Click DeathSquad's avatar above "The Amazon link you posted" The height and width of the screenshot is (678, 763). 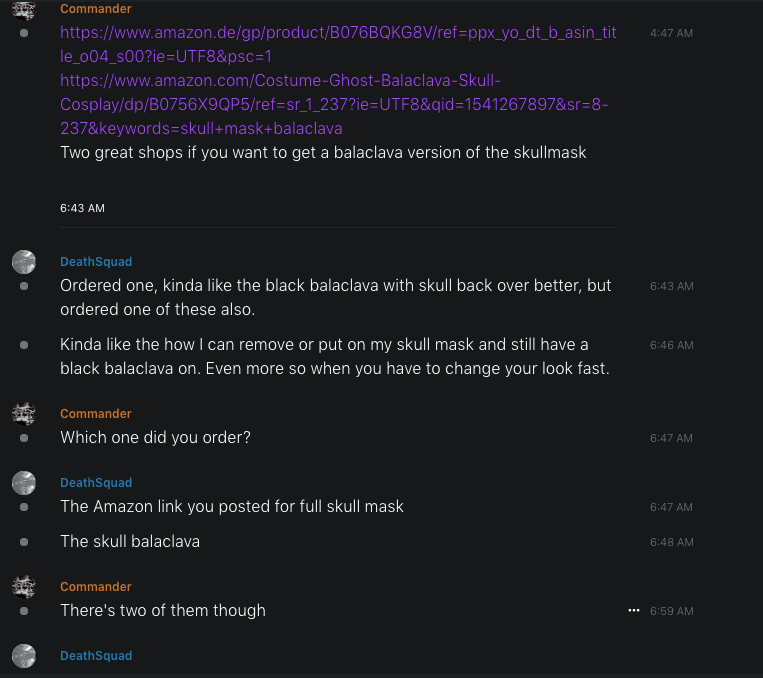24,483
